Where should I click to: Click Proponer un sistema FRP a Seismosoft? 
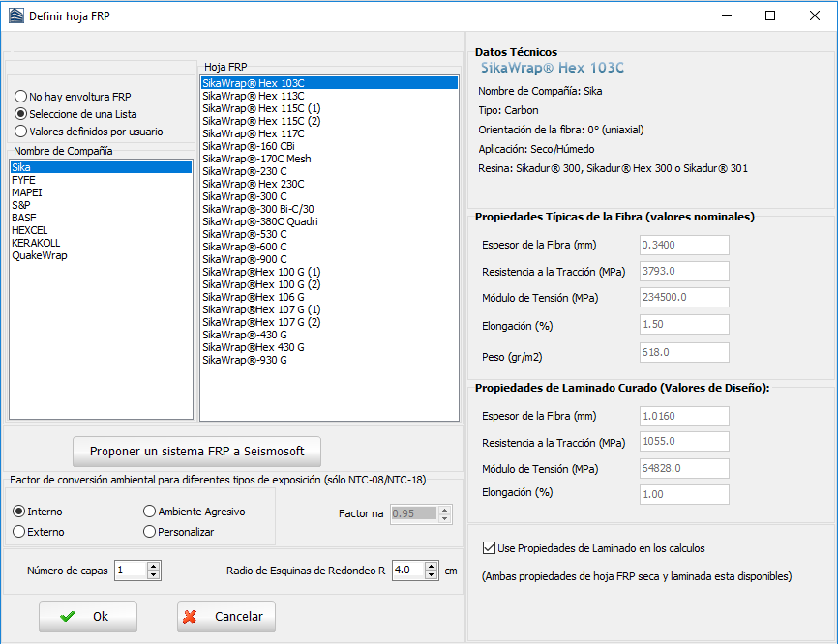coord(196,452)
